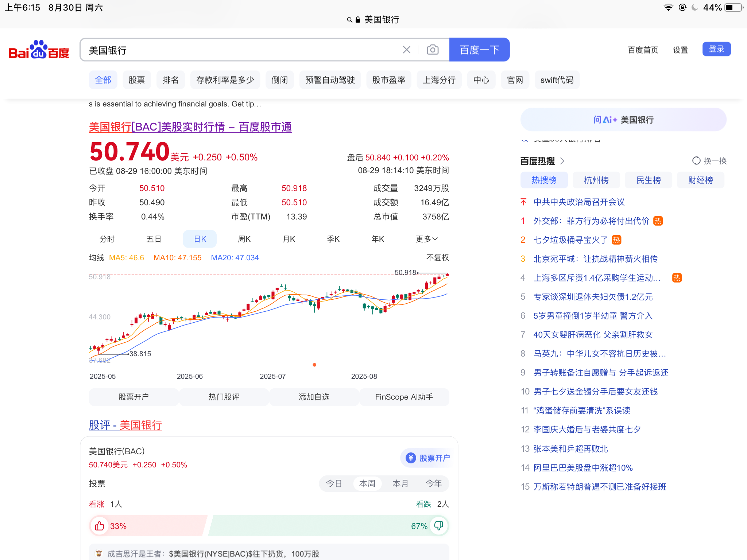The height and width of the screenshot is (560, 747).
Task: Open 美国银行[BAC]美股实时行情 result link
Action: point(190,127)
